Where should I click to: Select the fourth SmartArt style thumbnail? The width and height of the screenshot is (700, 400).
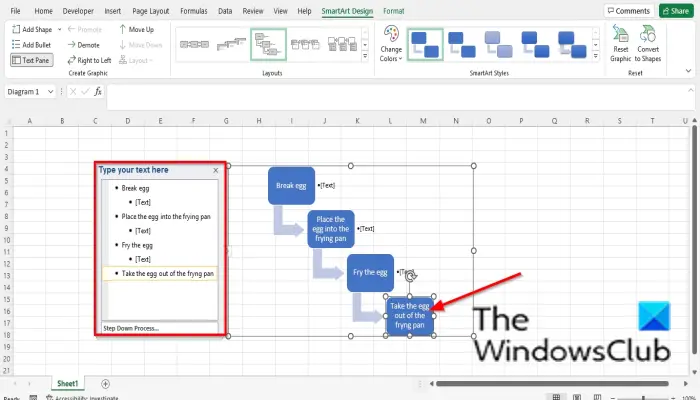coord(535,44)
